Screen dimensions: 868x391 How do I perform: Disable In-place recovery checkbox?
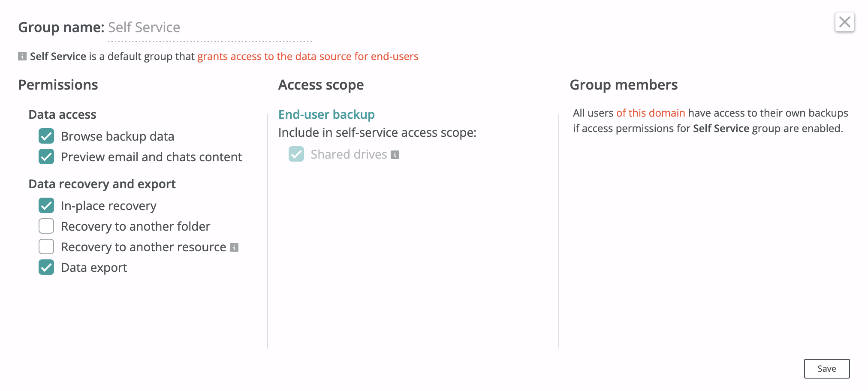[46, 206]
